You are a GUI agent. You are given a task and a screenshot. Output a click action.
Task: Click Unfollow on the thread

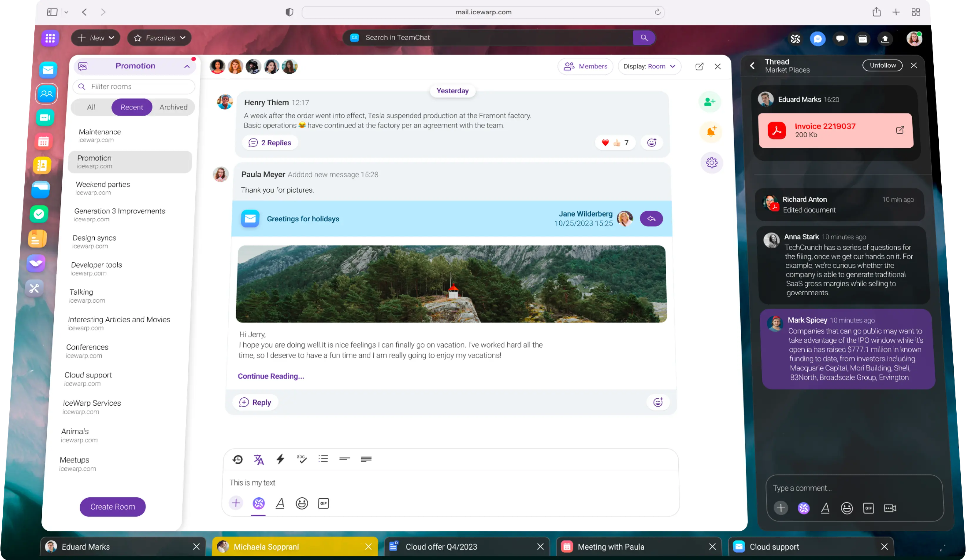point(882,65)
